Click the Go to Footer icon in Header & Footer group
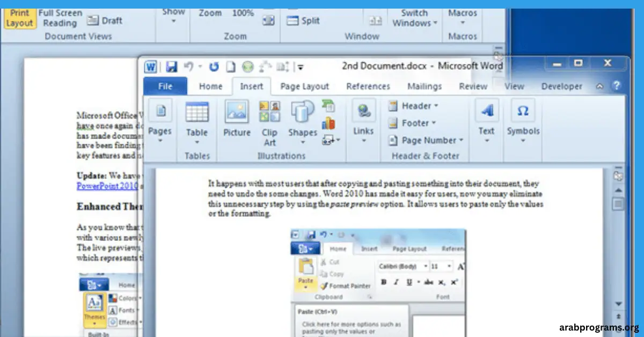The height and width of the screenshot is (337, 644). point(393,123)
